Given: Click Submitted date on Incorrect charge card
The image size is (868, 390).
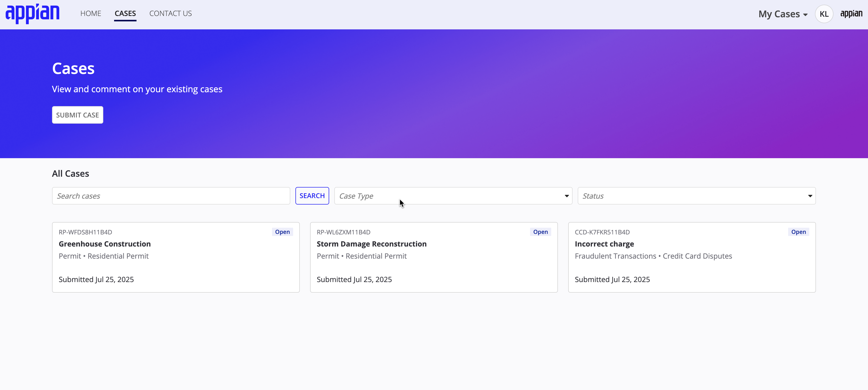Looking at the screenshot, I should pos(612,279).
